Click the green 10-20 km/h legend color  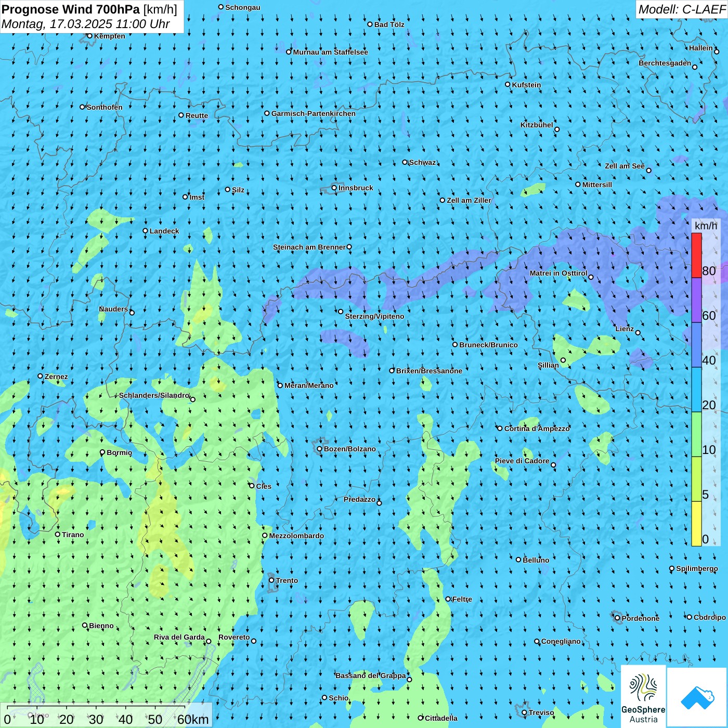[x=696, y=434]
